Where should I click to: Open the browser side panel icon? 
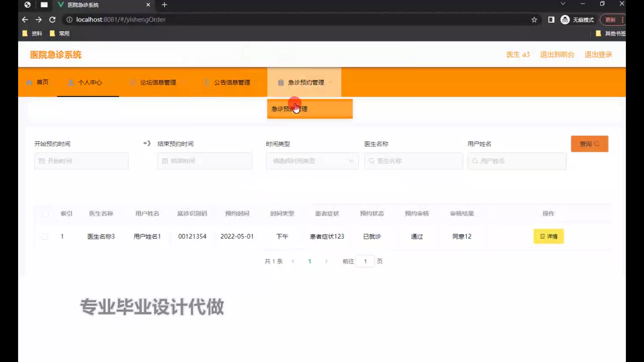click(551, 20)
